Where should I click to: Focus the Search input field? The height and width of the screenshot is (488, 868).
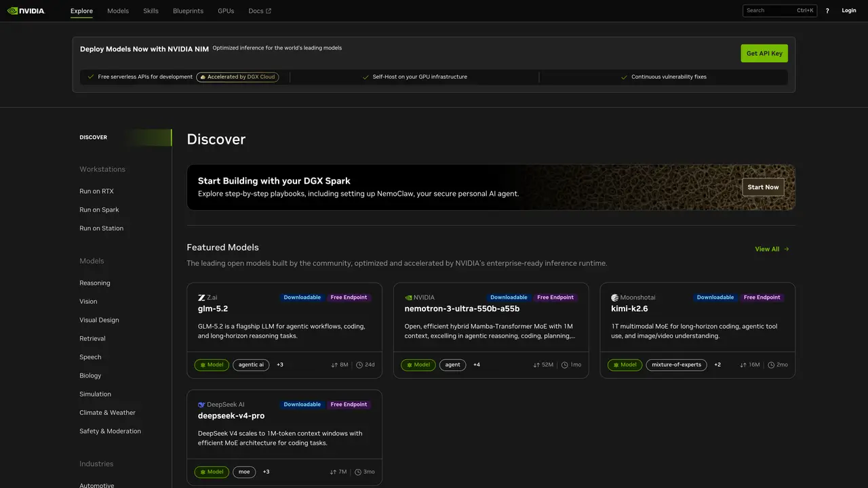click(x=780, y=11)
